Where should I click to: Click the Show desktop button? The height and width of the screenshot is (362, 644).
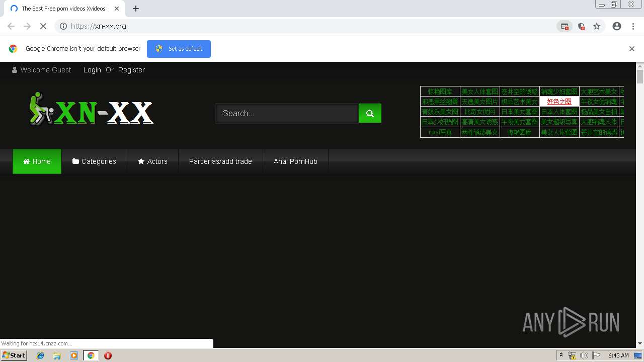[x=638, y=355]
